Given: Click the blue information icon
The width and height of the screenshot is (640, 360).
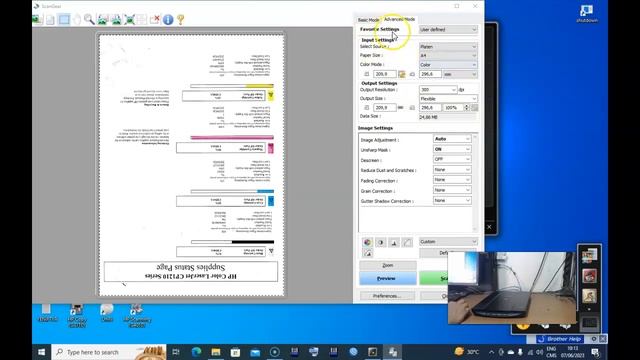Looking at the screenshot, I should click(168, 19).
